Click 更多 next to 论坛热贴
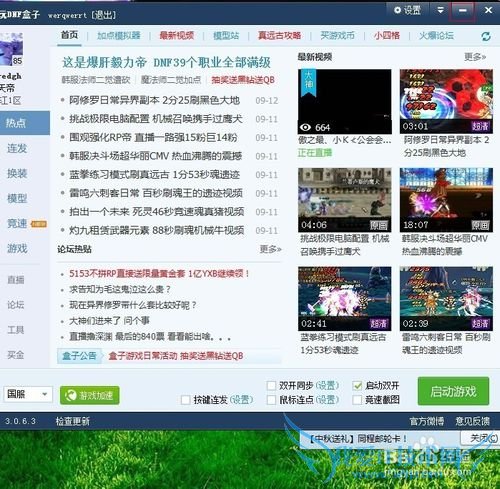The height and width of the screenshot is (489, 500). tap(270, 249)
